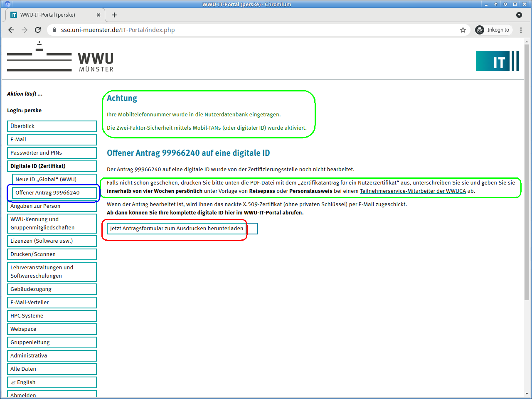
Task: Reload the page with the refresh icon
Action: click(x=38, y=30)
